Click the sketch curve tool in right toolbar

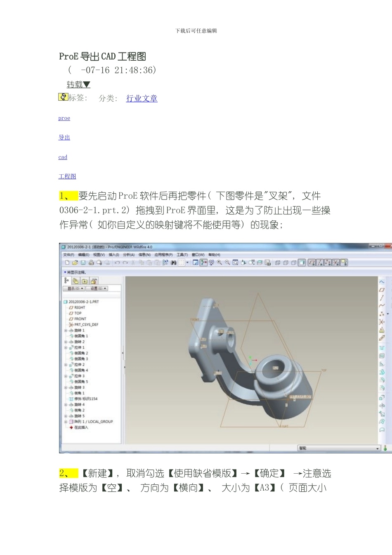382,282
